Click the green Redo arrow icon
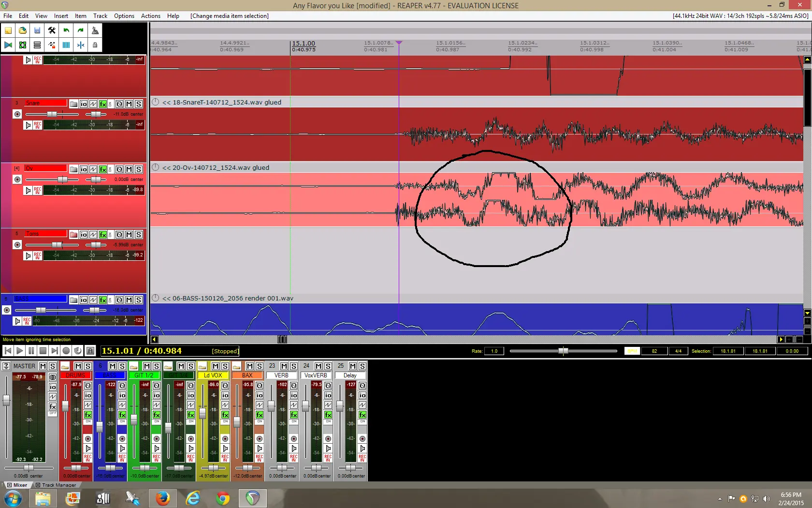 pos(81,30)
